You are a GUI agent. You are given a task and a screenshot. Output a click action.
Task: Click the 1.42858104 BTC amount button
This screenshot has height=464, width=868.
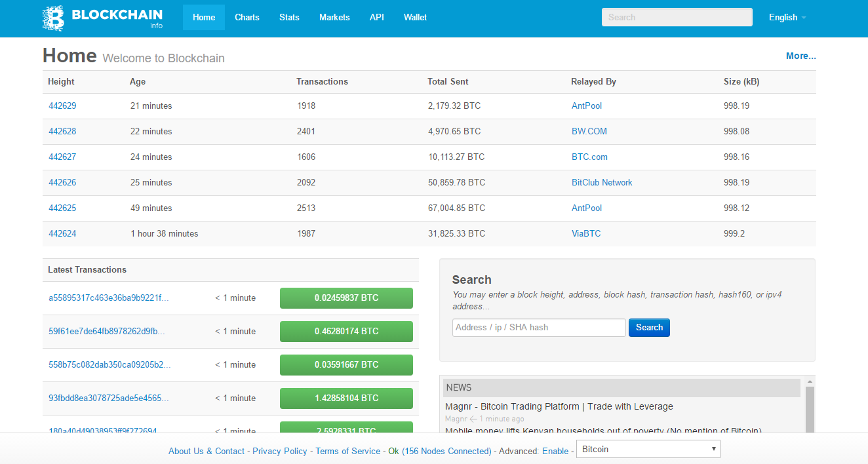(346, 398)
